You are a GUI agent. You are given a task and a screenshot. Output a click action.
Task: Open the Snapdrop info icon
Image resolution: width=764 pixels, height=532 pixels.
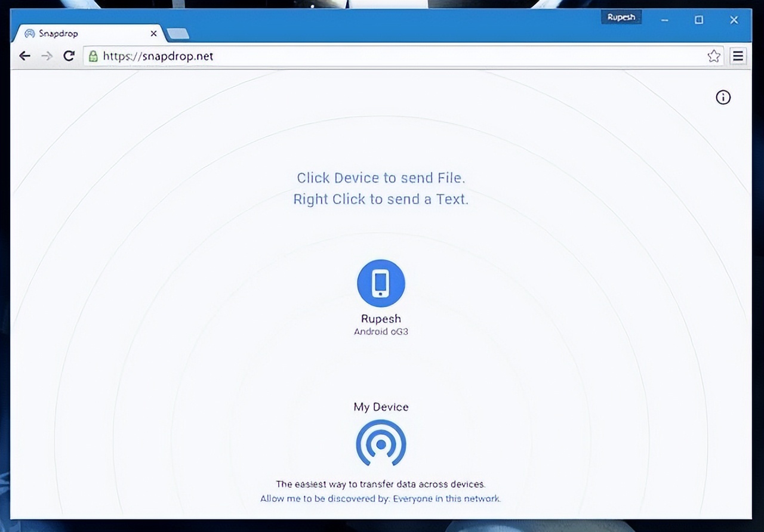point(723,97)
